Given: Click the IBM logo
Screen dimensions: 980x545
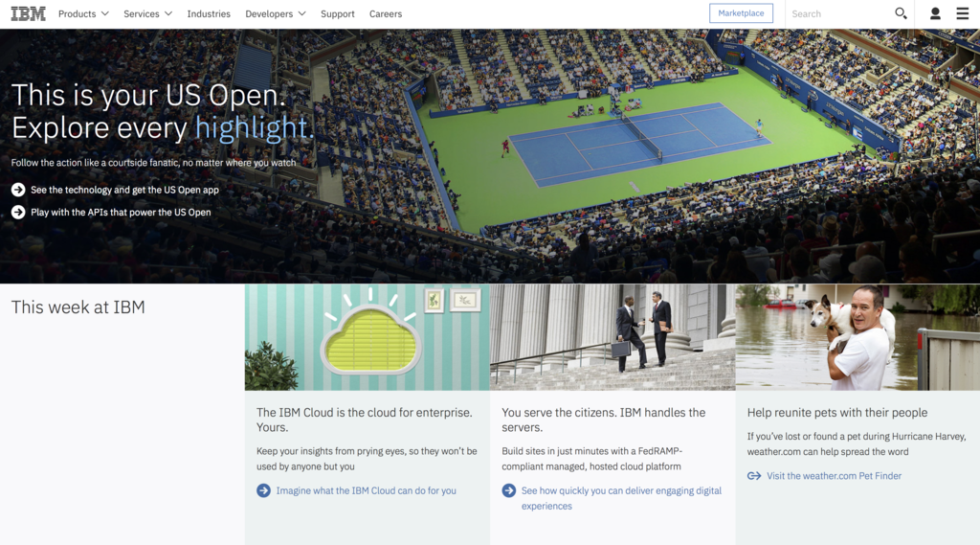Looking at the screenshot, I should (28, 13).
